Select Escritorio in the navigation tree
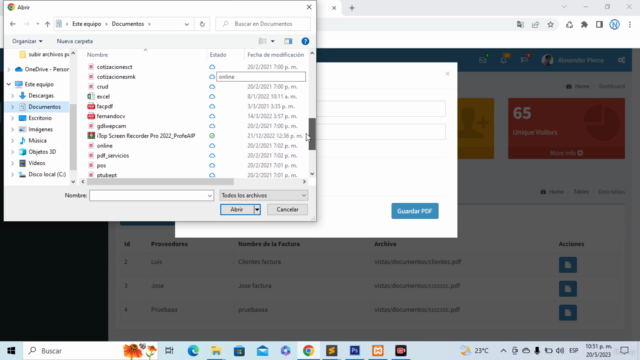This screenshot has width=640, height=360. coord(40,118)
